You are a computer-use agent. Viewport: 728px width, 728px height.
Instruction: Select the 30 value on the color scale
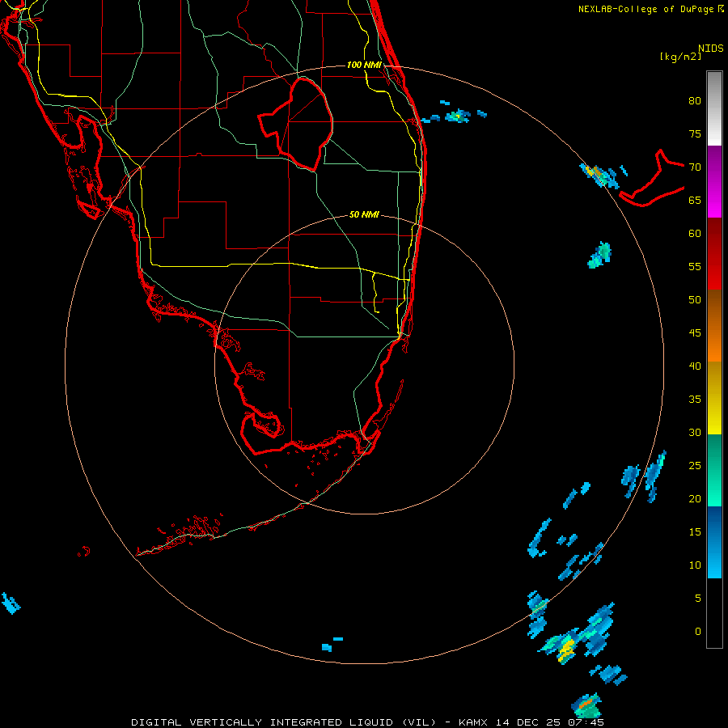(x=695, y=433)
